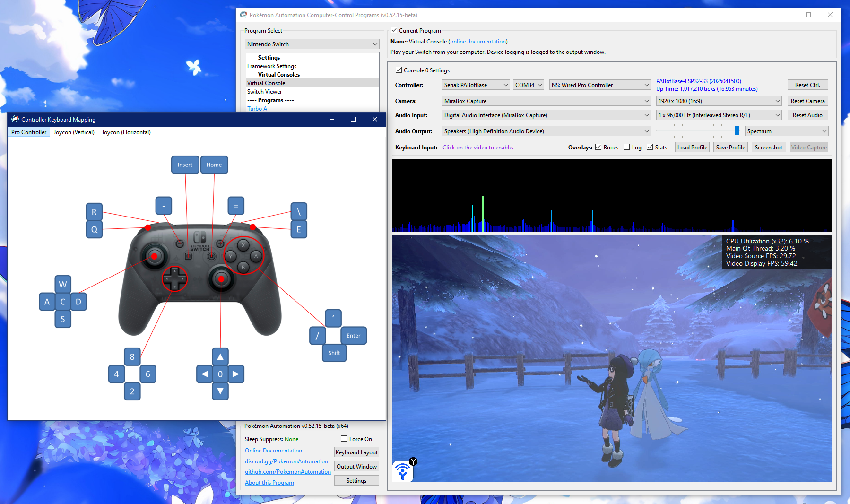Click the W key for left stick up
850x504 pixels.
click(63, 285)
